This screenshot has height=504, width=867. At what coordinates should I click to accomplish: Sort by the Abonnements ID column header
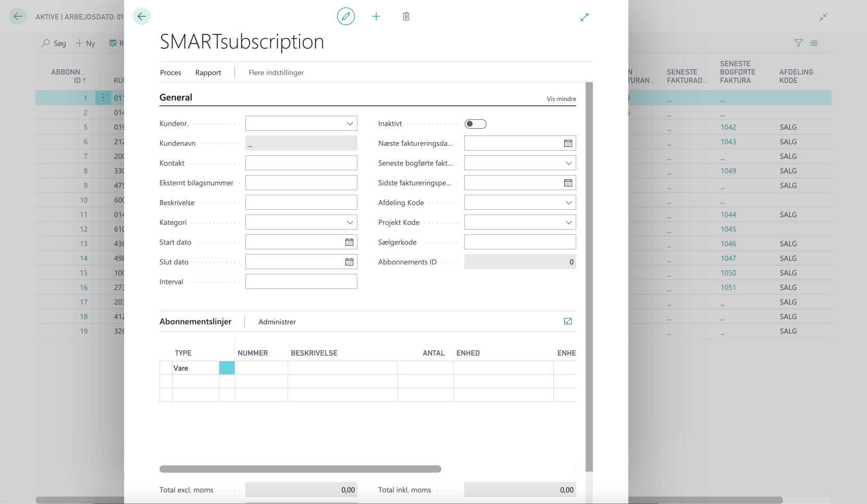point(68,76)
